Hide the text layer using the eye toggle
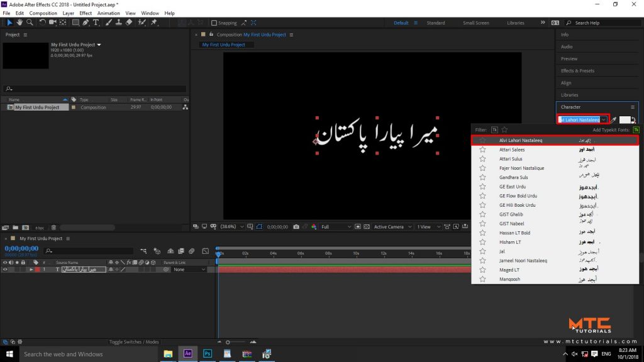Image resolution: width=644 pixels, height=362 pixels. (5, 270)
